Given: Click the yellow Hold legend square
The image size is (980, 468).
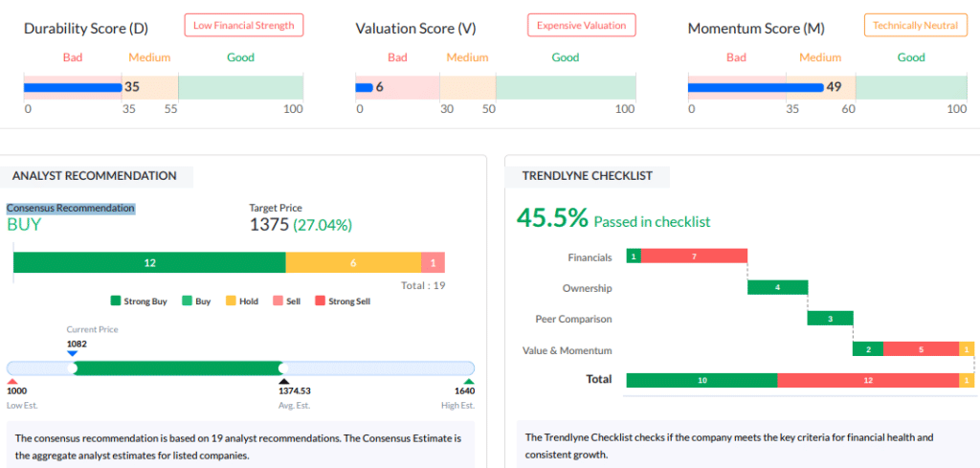Looking at the screenshot, I should coord(231,301).
